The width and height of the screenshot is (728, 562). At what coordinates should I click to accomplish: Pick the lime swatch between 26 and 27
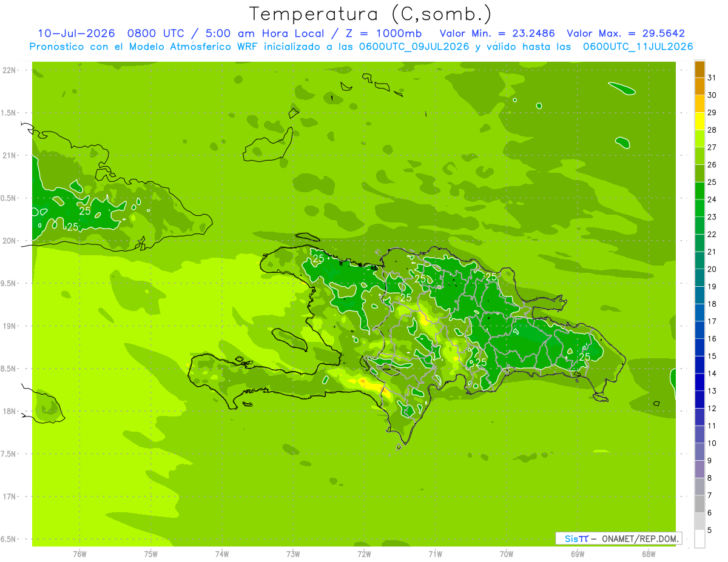(x=699, y=156)
